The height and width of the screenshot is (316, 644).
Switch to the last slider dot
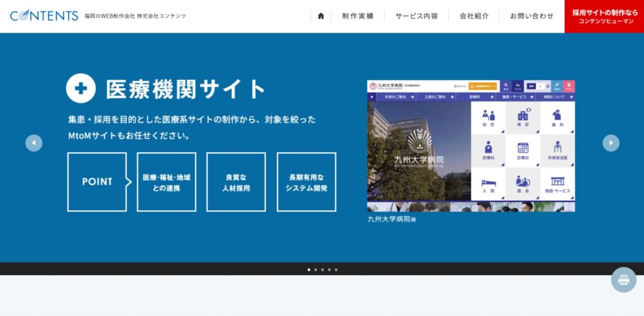pyautogui.click(x=336, y=269)
